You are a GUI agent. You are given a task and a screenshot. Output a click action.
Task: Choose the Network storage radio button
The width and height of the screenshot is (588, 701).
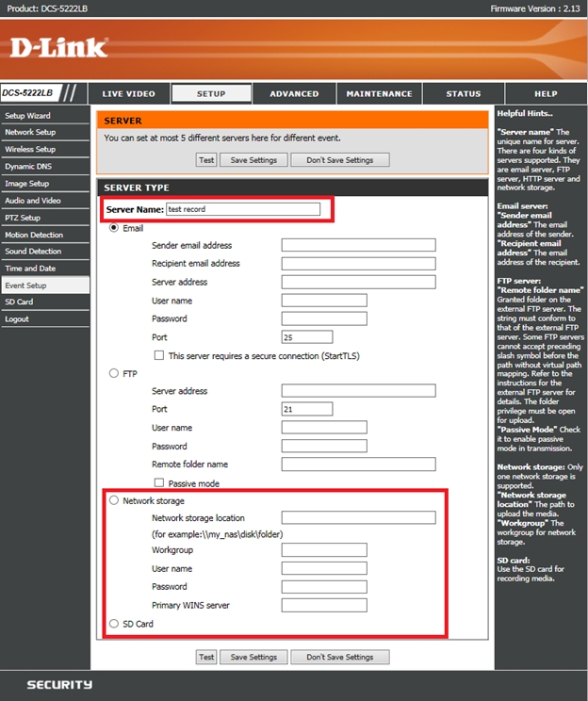click(x=115, y=500)
